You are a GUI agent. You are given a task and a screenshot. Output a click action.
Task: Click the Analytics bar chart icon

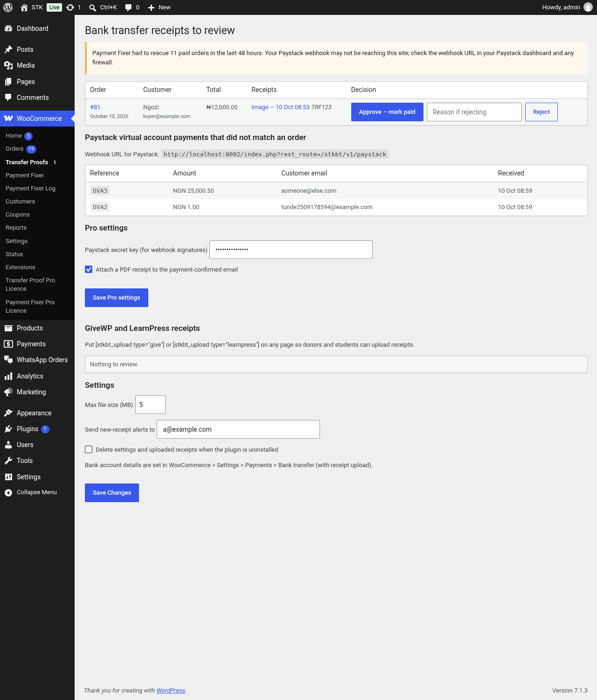point(8,376)
